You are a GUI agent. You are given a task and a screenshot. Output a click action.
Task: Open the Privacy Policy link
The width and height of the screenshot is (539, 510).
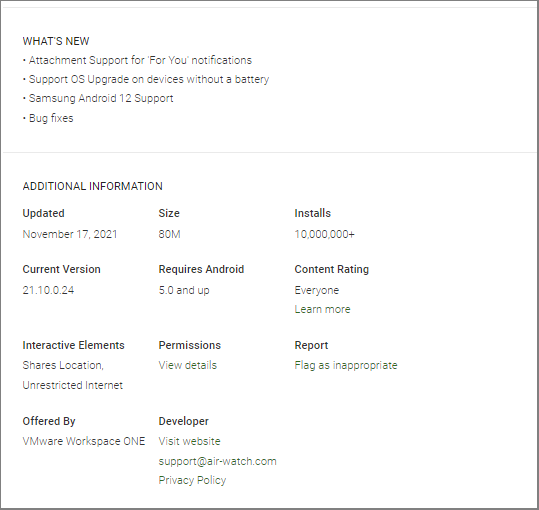pos(192,480)
